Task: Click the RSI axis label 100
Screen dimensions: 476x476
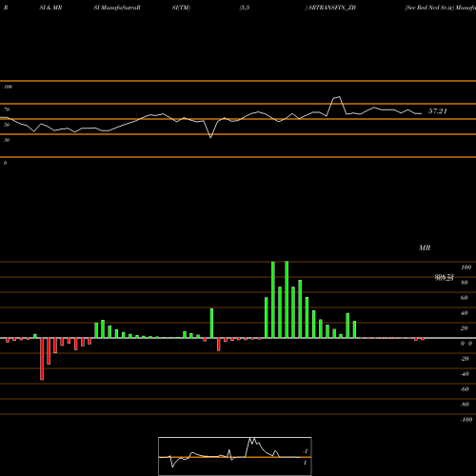Action: 9,87
